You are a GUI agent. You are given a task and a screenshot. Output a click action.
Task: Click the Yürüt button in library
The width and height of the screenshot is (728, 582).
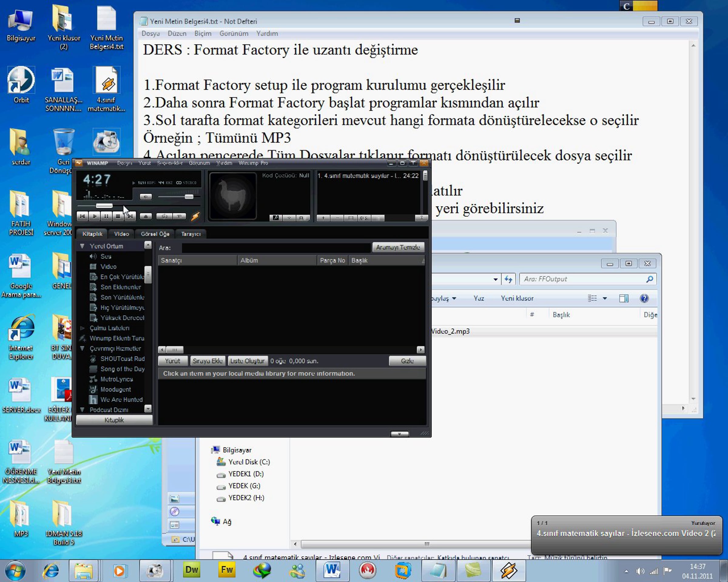click(x=173, y=361)
